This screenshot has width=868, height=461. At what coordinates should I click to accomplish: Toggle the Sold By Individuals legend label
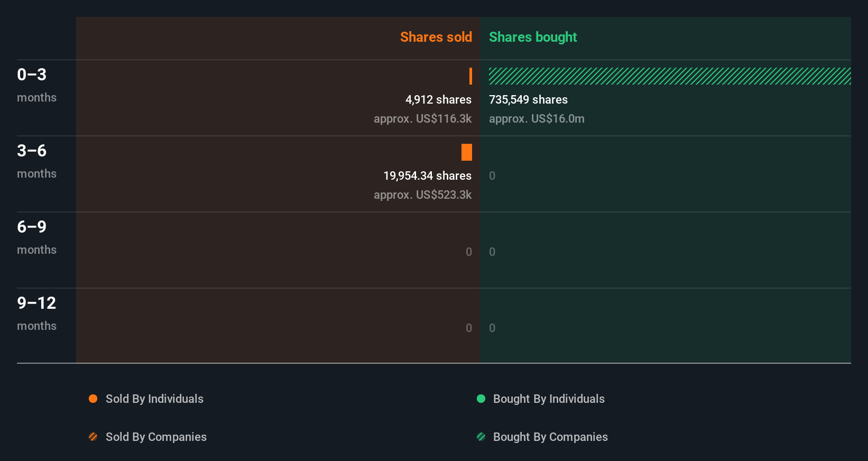pyautogui.click(x=154, y=399)
